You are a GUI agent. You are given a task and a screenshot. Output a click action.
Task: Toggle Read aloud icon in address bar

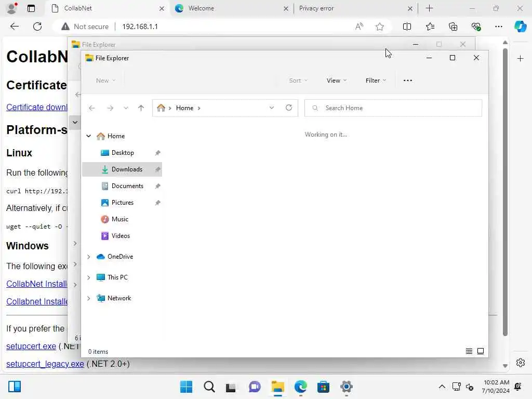(360, 26)
